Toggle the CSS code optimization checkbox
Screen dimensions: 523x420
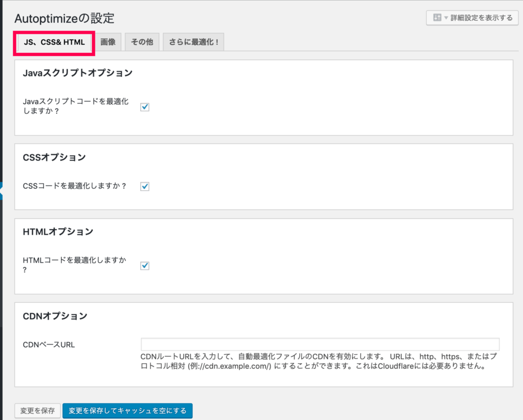145,187
